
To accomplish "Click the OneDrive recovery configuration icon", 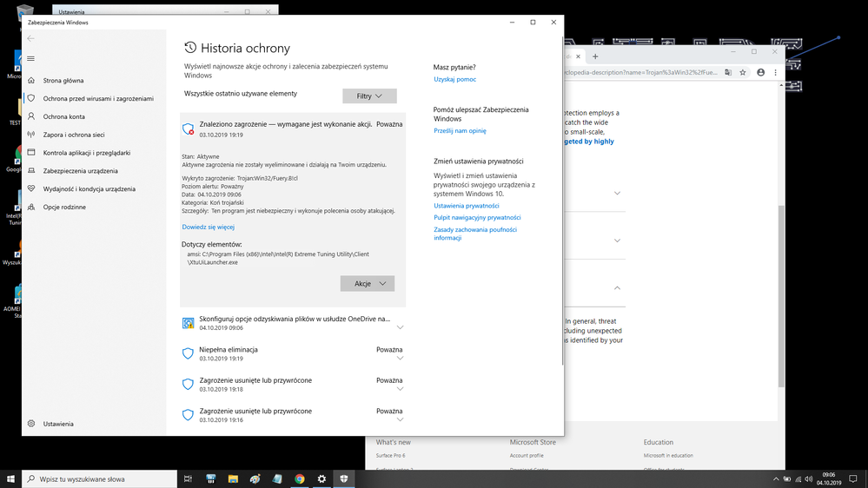I will click(x=189, y=323).
